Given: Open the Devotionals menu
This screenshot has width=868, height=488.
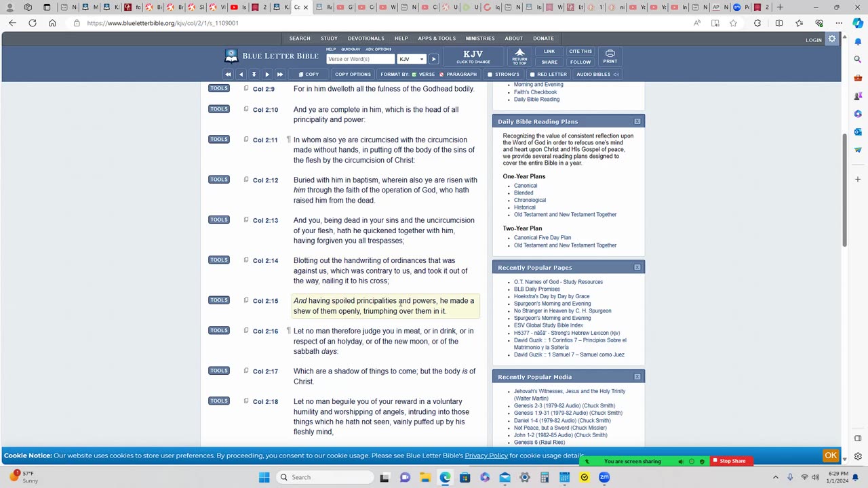Looking at the screenshot, I should [366, 39].
